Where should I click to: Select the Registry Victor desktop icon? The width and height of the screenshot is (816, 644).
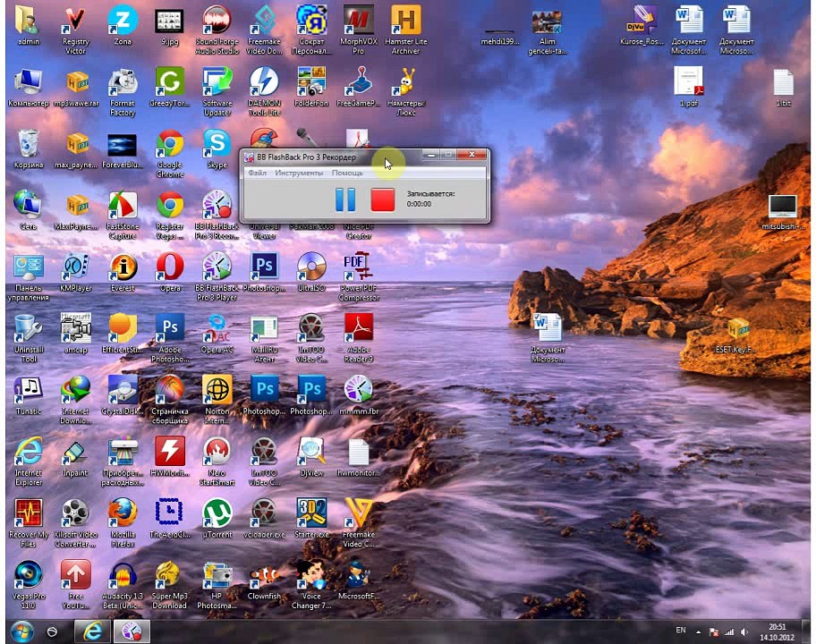[75, 30]
